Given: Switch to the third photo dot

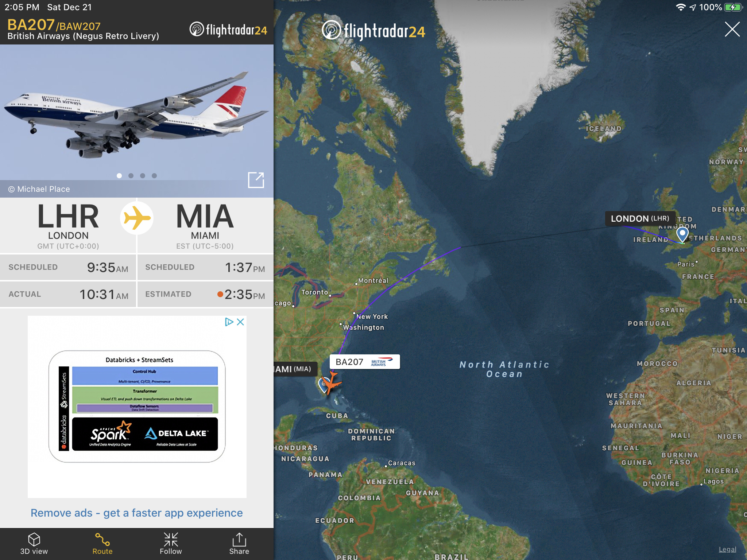Looking at the screenshot, I should [143, 176].
